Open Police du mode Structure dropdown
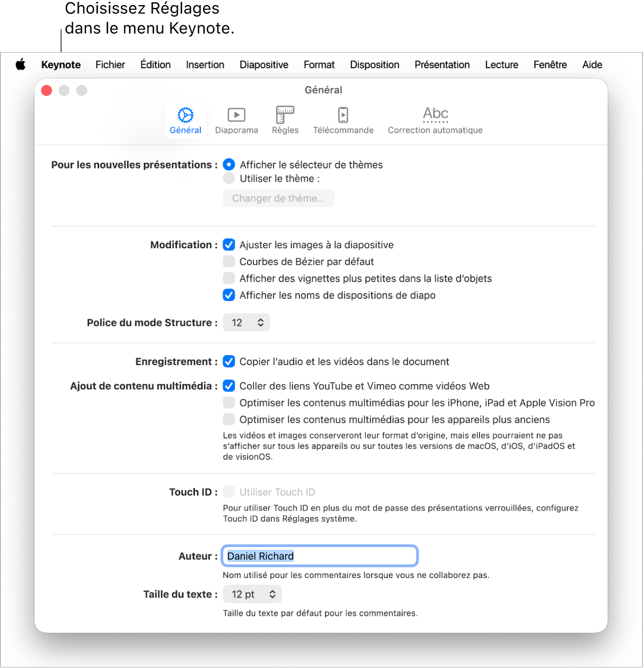Viewport: 644px width, 668px height. [247, 322]
